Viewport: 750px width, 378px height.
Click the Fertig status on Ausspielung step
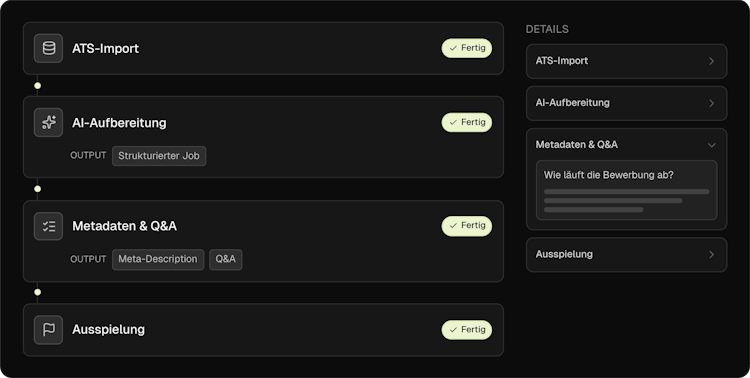pyautogui.click(x=467, y=330)
